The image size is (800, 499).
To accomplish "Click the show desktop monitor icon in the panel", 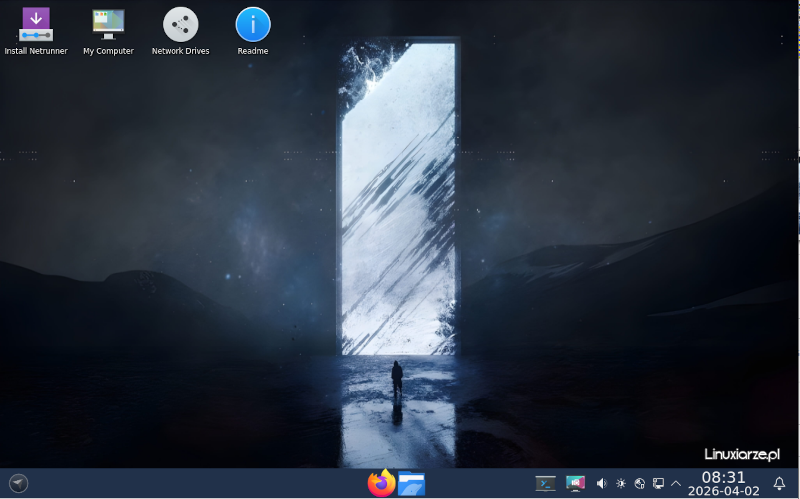I will point(575,483).
